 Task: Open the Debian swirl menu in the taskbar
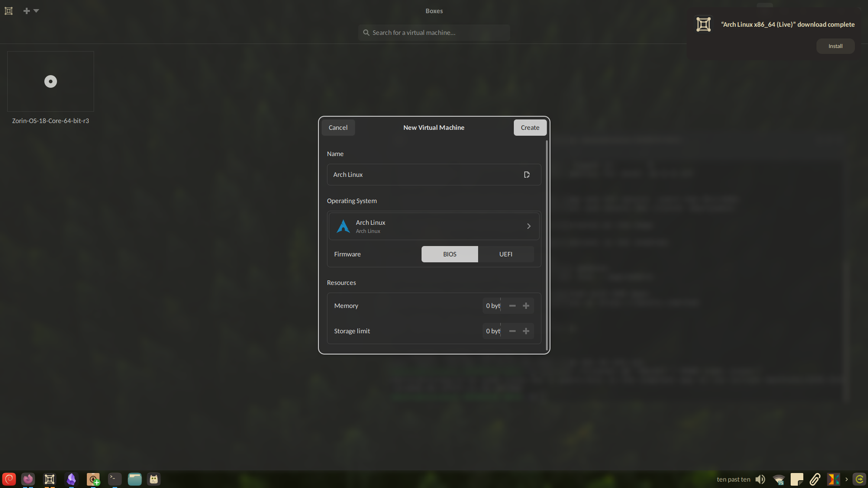click(9, 479)
